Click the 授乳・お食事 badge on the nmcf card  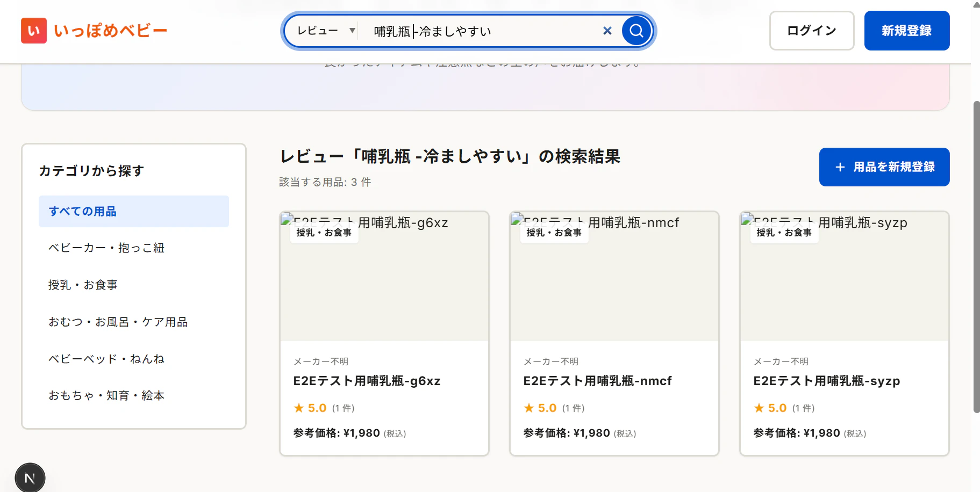(x=554, y=233)
